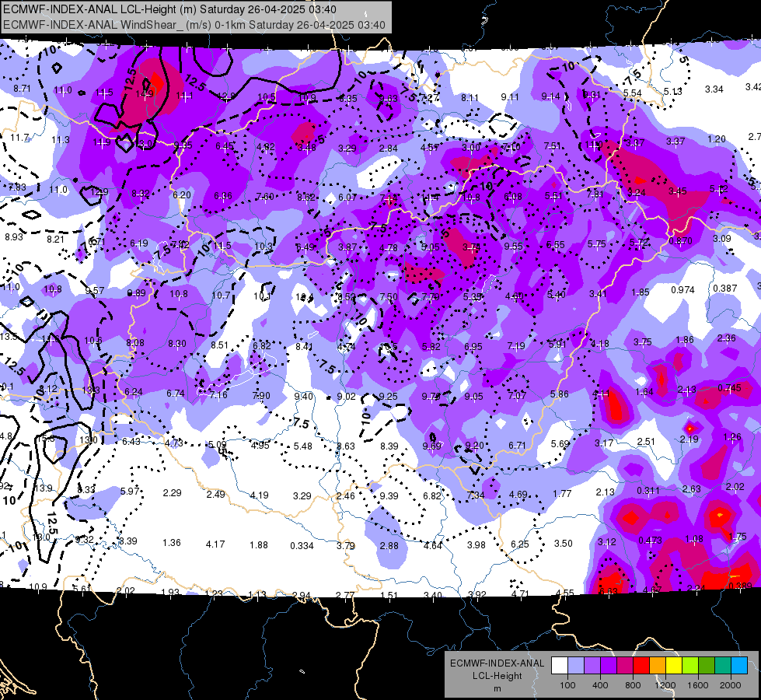Click the wind shear value 9.40

click(303, 397)
